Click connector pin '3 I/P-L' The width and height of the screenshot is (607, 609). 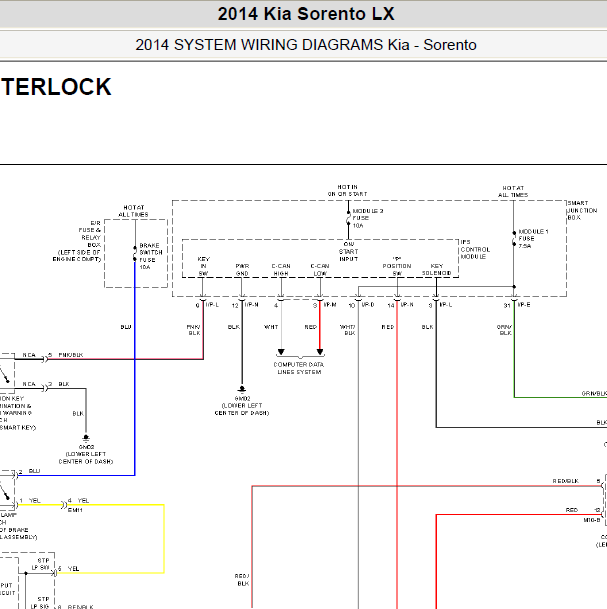point(440,305)
